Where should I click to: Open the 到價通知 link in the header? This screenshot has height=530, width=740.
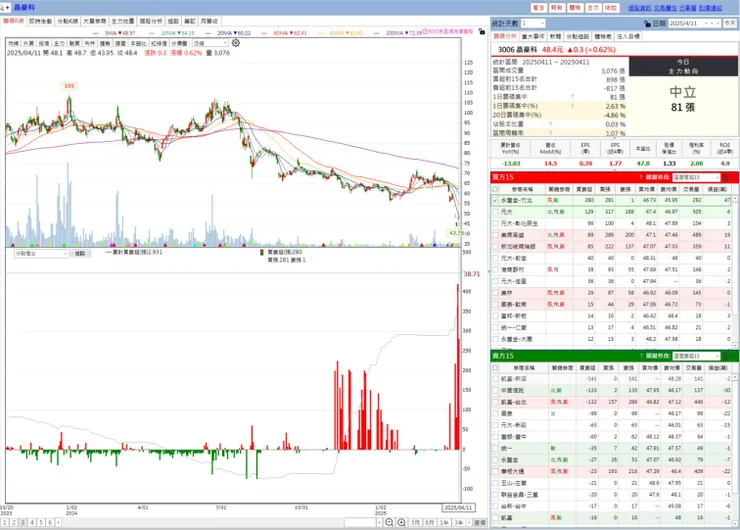tap(710, 8)
